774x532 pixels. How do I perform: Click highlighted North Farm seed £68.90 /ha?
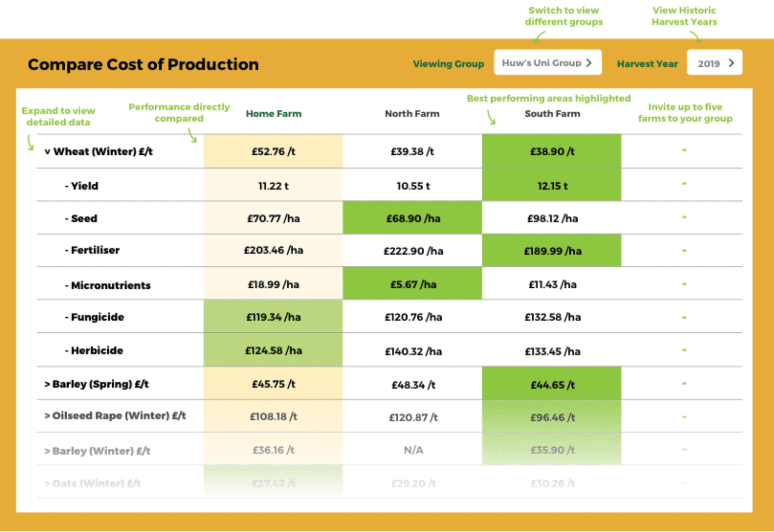click(x=412, y=219)
